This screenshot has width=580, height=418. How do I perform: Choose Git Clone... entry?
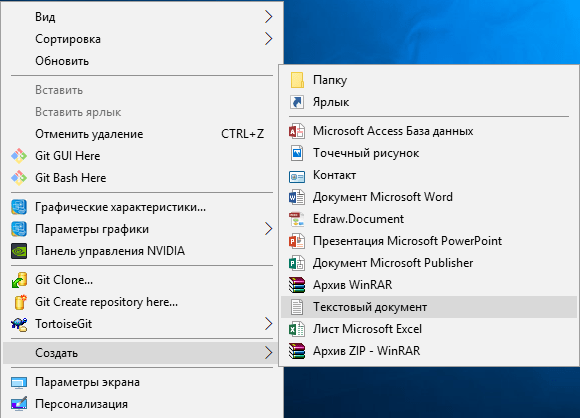tap(142, 280)
